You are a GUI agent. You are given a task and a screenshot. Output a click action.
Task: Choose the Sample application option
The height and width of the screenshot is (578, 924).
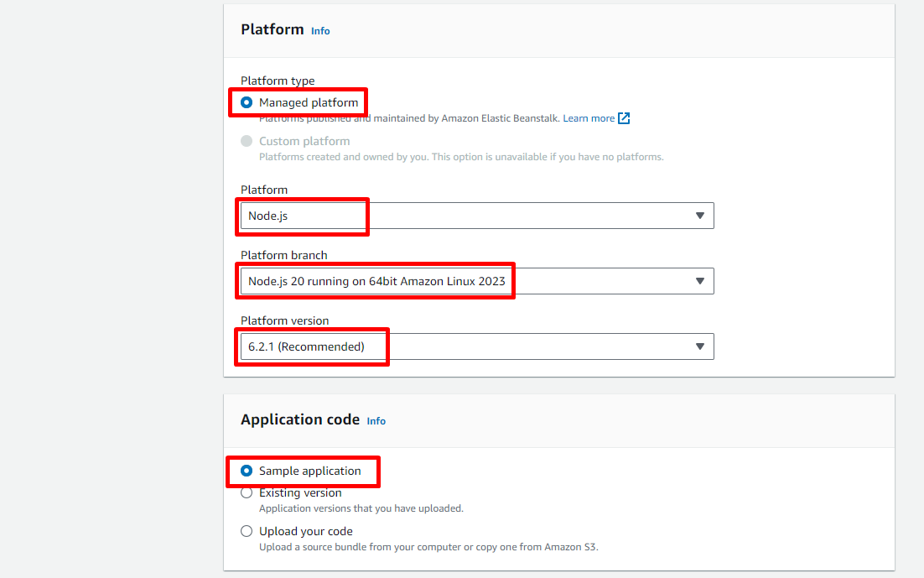(247, 471)
